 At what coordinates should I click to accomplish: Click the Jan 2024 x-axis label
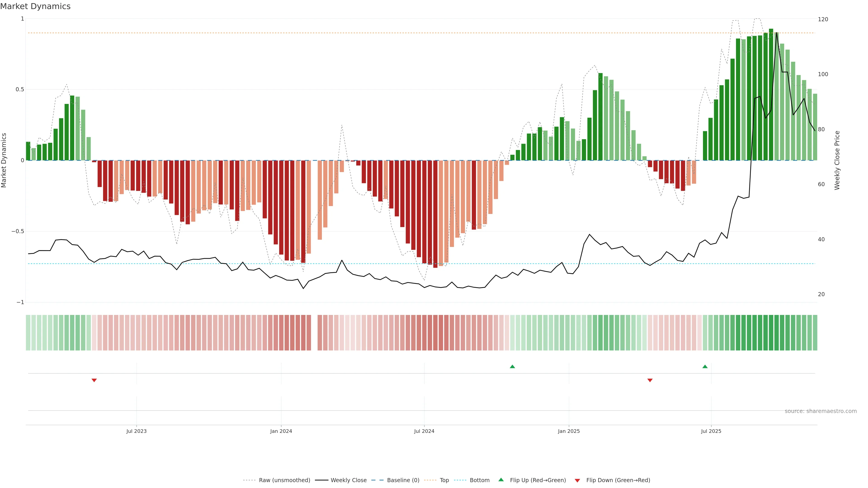coord(281,431)
